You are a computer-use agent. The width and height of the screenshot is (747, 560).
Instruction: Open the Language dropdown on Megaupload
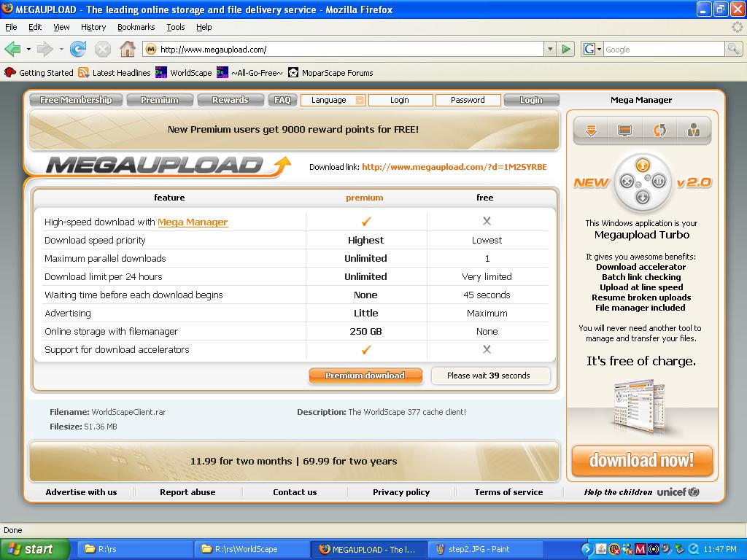[333, 100]
